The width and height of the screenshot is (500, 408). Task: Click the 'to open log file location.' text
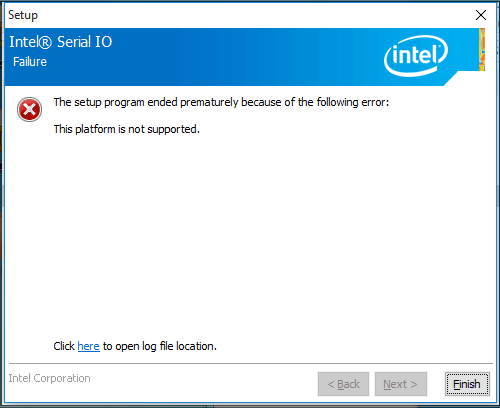(160, 346)
